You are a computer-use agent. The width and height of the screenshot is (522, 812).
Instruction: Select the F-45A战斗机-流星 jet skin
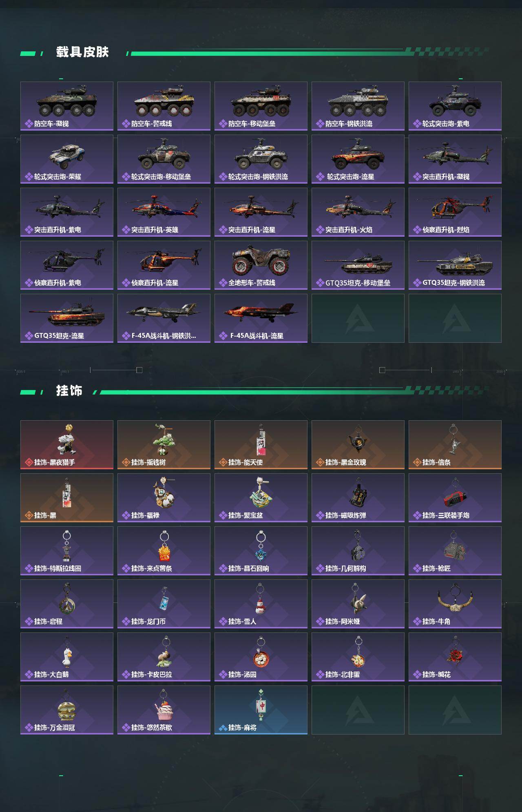click(x=261, y=318)
